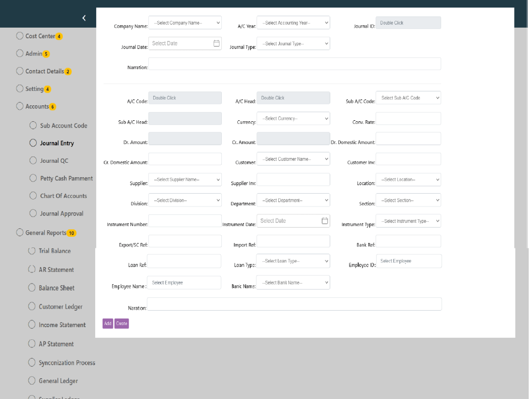Click the circle icon beside General Reports

click(x=20, y=232)
